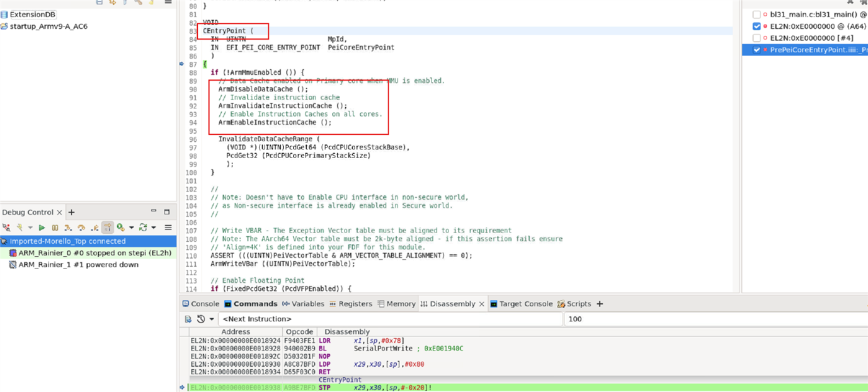This screenshot has width=868, height=392.
Task: Open the Memory tab
Action: [x=396, y=304]
